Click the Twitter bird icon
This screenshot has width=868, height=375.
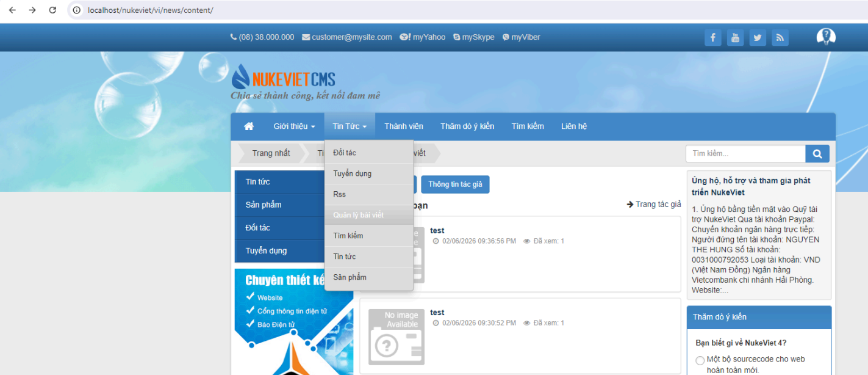point(758,38)
